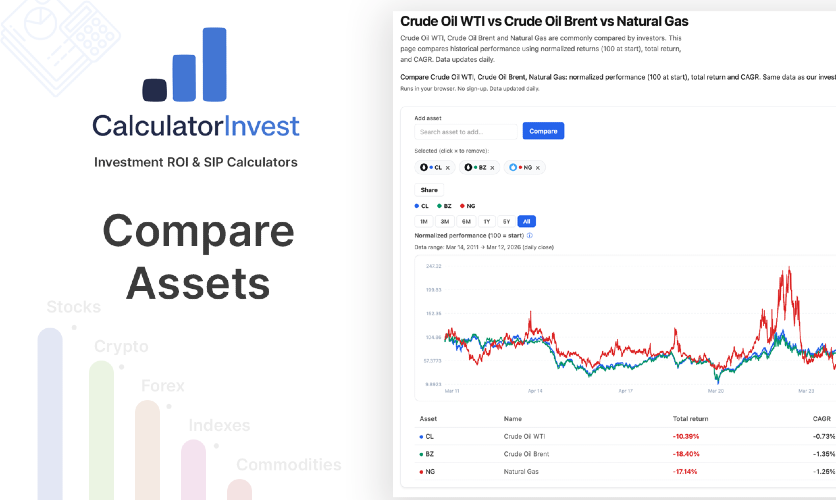Remove the BZ asset chip
The width and height of the screenshot is (836, 500).
(x=492, y=167)
